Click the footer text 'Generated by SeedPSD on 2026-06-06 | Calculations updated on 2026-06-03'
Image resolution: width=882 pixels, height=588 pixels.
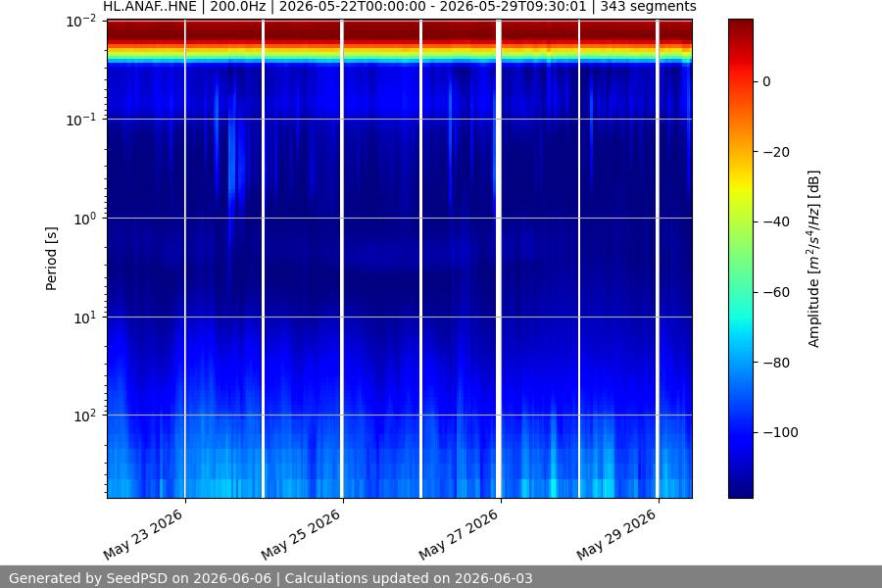pyautogui.click(x=270, y=578)
